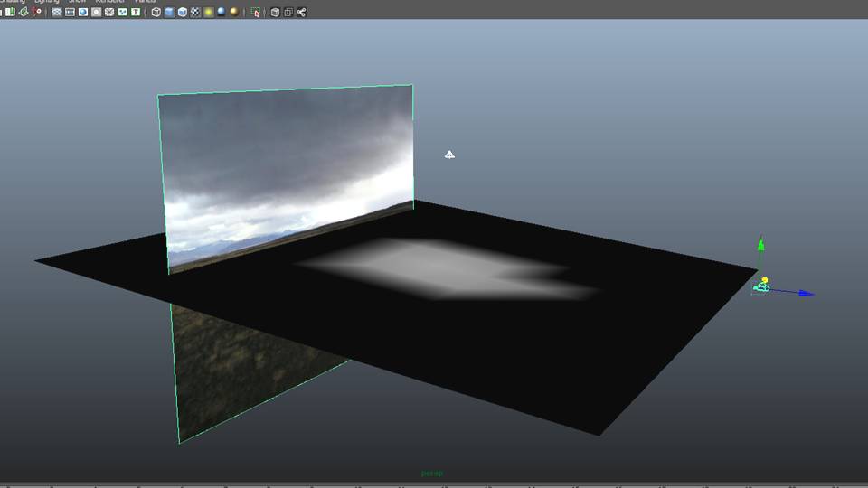The height and width of the screenshot is (488, 868).
Task: Select the small white light icon in viewport
Action: click(x=449, y=155)
